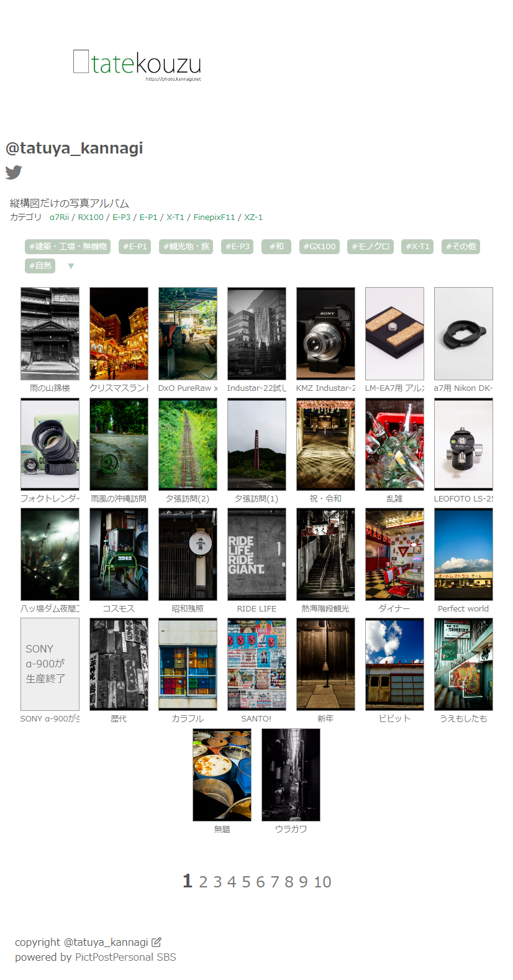
Task: Open the RX100 category link
Action: click(91, 218)
